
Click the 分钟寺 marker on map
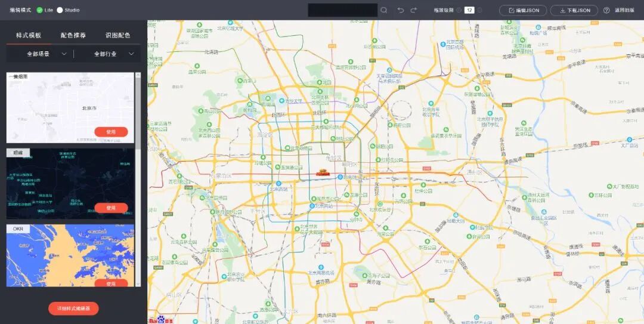pos(356,214)
